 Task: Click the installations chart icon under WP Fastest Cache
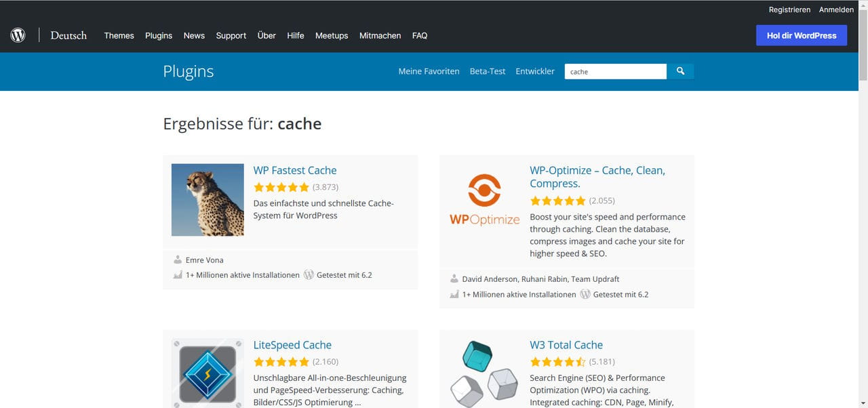tap(178, 274)
